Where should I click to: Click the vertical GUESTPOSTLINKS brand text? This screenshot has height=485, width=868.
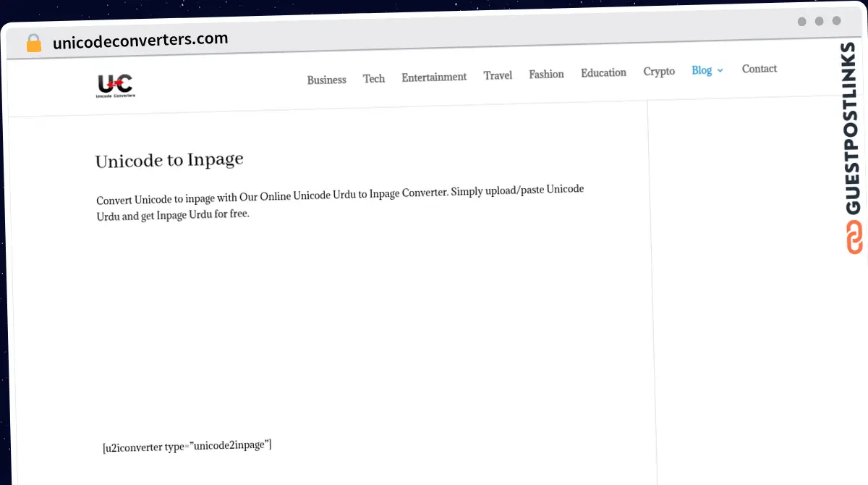pyautogui.click(x=854, y=130)
